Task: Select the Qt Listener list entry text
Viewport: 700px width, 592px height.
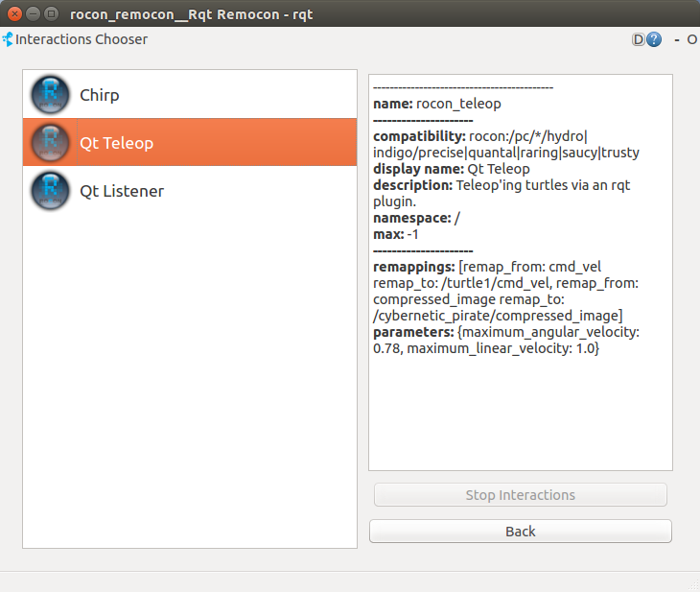Action: coord(122,191)
